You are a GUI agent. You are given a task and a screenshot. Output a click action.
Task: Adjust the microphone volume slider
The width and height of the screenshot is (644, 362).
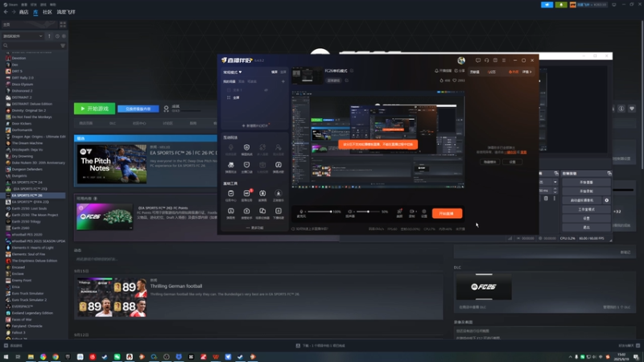(320, 212)
